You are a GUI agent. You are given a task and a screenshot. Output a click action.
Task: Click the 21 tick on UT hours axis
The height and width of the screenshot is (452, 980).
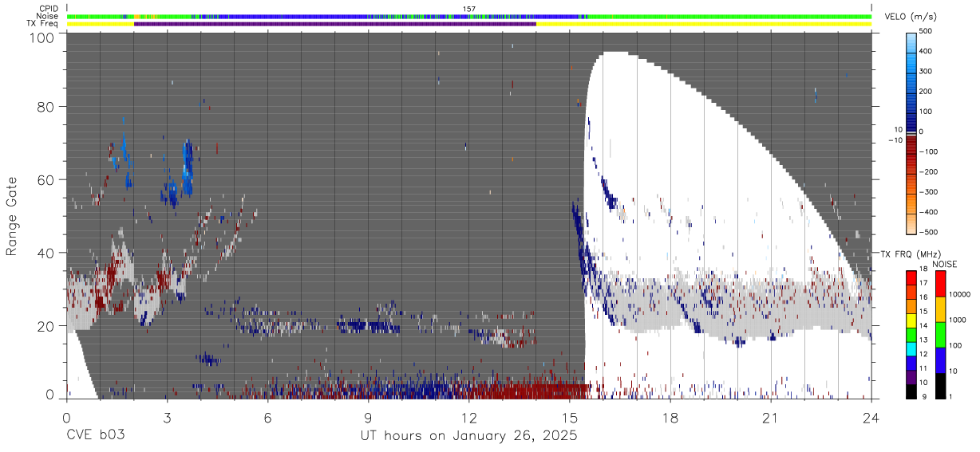[x=771, y=417]
